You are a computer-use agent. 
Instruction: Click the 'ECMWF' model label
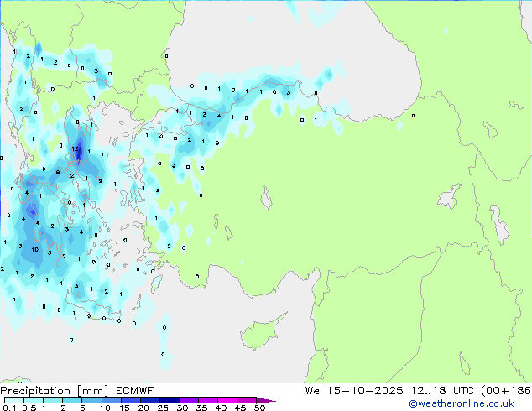pos(134,391)
